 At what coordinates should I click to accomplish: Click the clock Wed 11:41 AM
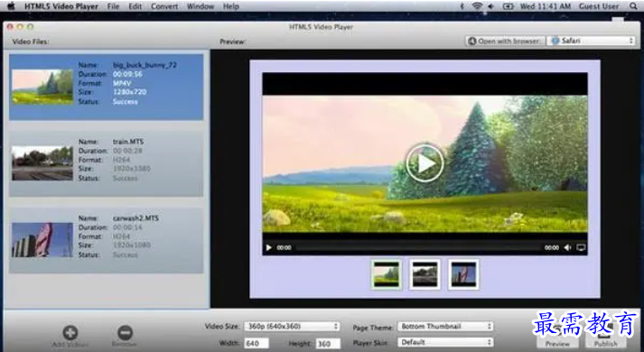click(x=546, y=6)
